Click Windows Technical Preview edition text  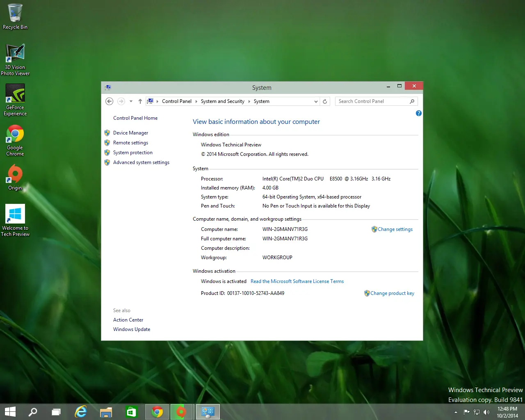pyautogui.click(x=231, y=145)
